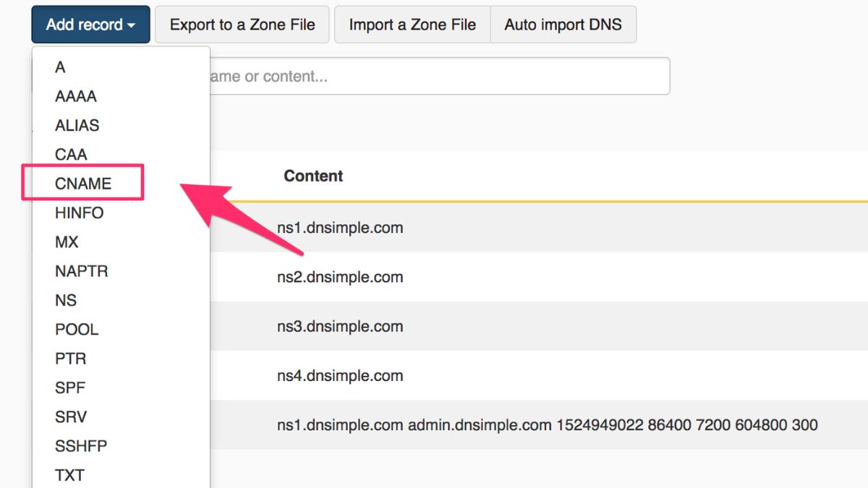
Task: Choose SSHFP from the menu
Action: pyautogui.click(x=81, y=446)
